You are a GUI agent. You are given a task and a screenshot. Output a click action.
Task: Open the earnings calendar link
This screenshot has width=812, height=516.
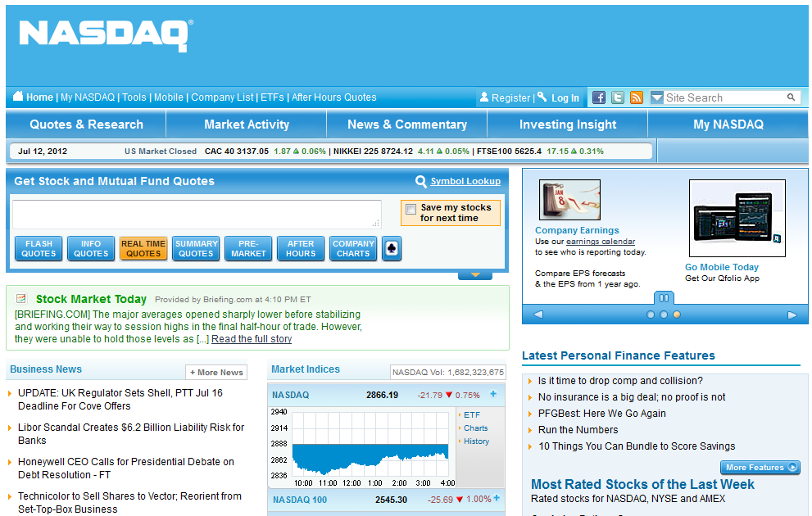click(x=601, y=241)
